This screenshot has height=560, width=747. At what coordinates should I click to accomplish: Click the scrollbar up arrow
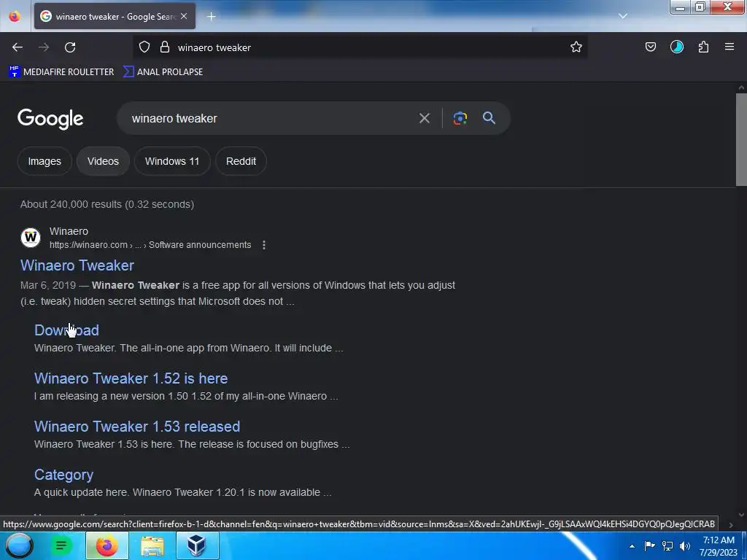tap(741, 87)
